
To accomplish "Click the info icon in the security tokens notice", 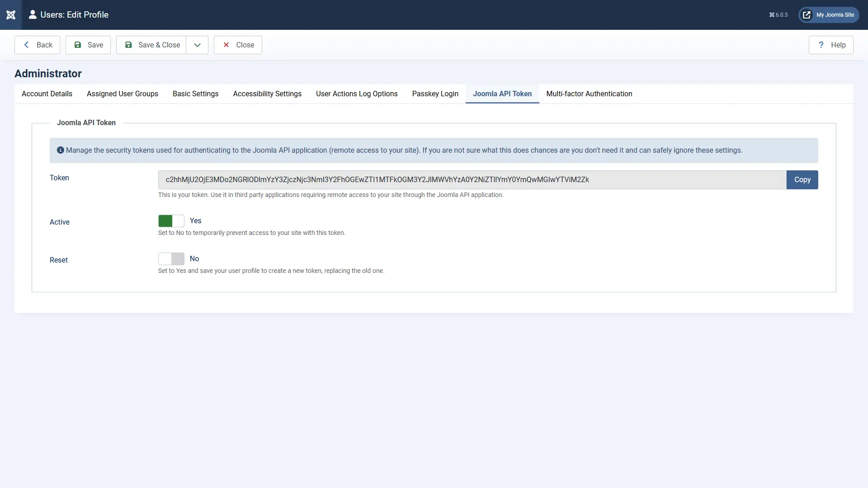I will (x=60, y=150).
